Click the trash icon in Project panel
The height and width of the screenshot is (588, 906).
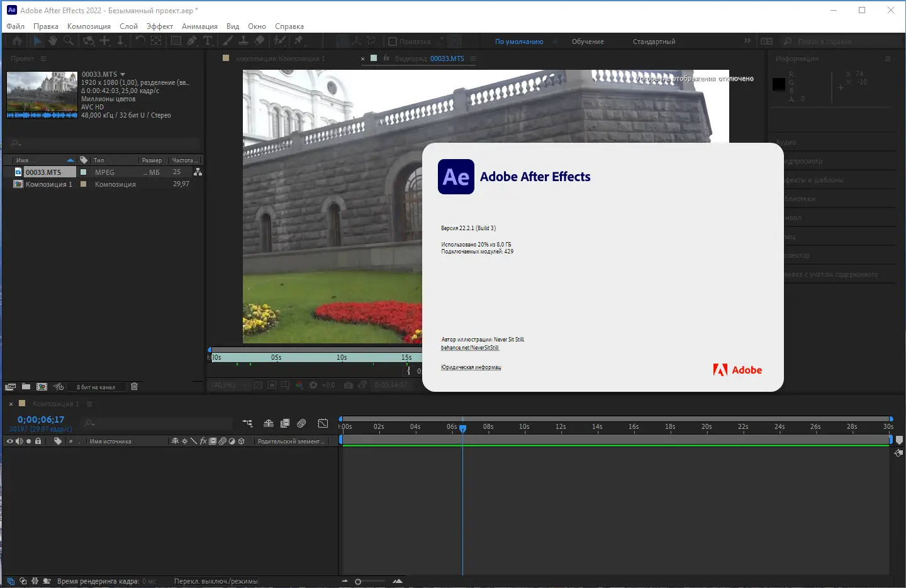pyautogui.click(x=134, y=387)
